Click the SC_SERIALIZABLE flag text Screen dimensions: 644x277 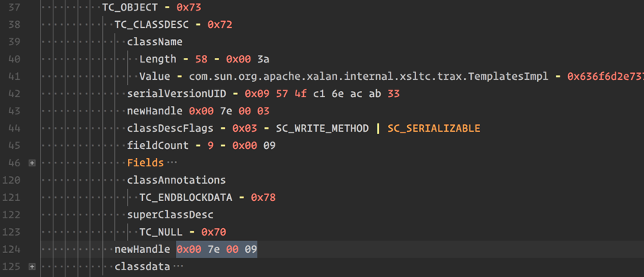click(x=433, y=128)
